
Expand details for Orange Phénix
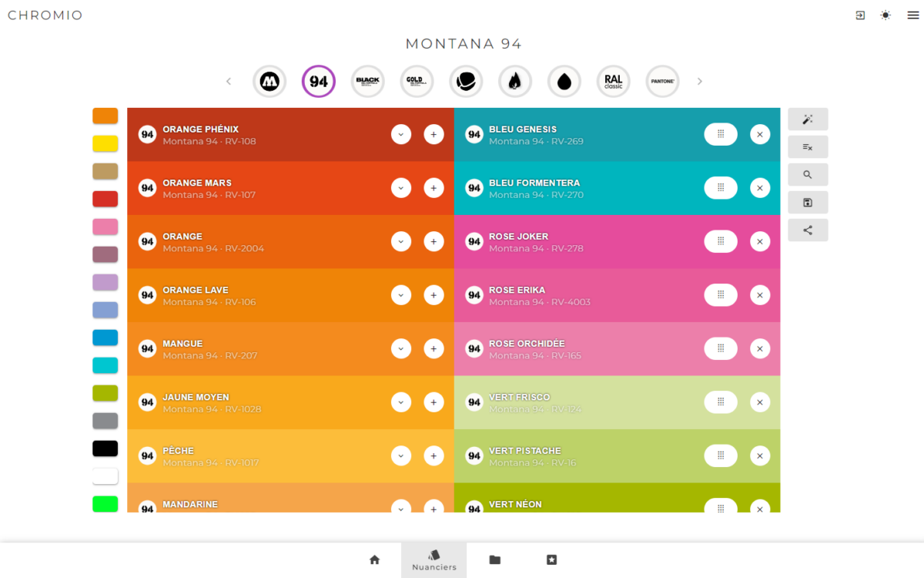[401, 134]
